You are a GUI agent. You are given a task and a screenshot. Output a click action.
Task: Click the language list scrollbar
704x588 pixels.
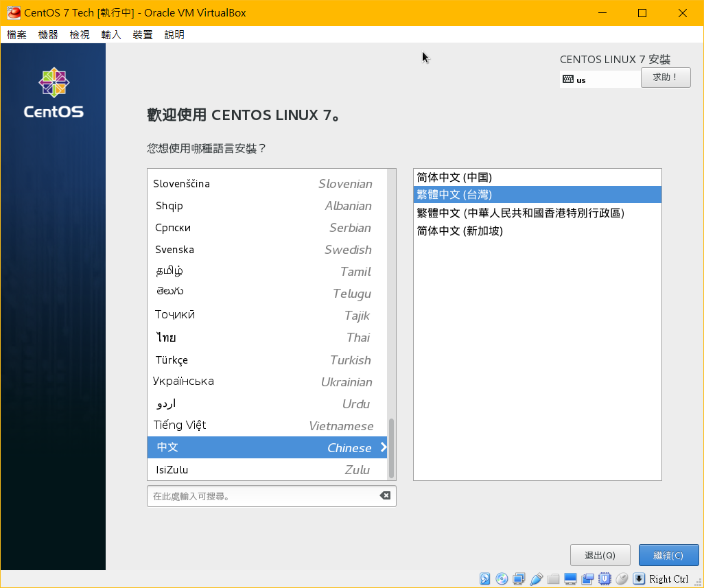pos(392,447)
